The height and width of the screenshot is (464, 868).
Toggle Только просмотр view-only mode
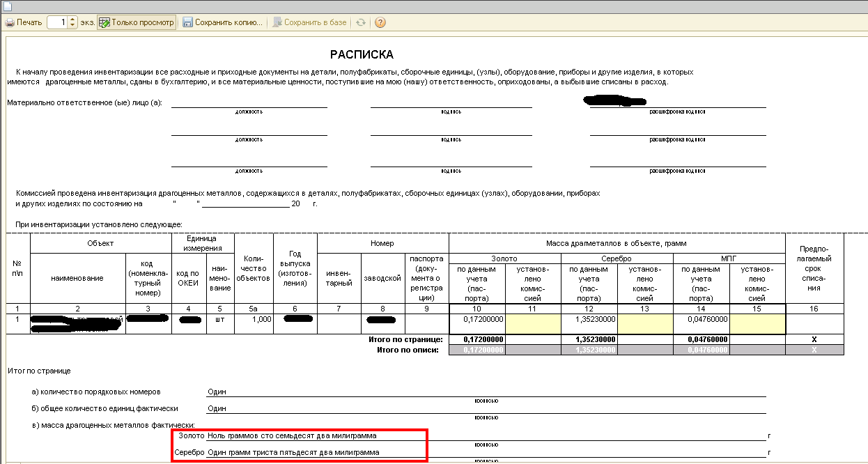pos(137,22)
